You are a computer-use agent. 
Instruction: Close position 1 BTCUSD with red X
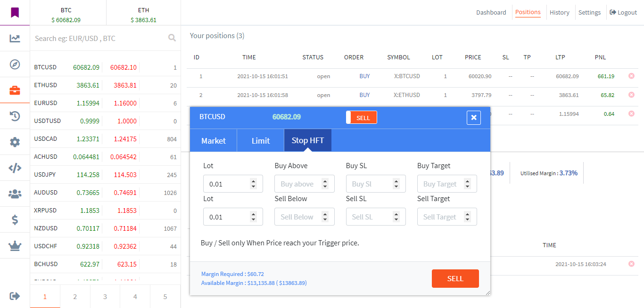tap(631, 76)
